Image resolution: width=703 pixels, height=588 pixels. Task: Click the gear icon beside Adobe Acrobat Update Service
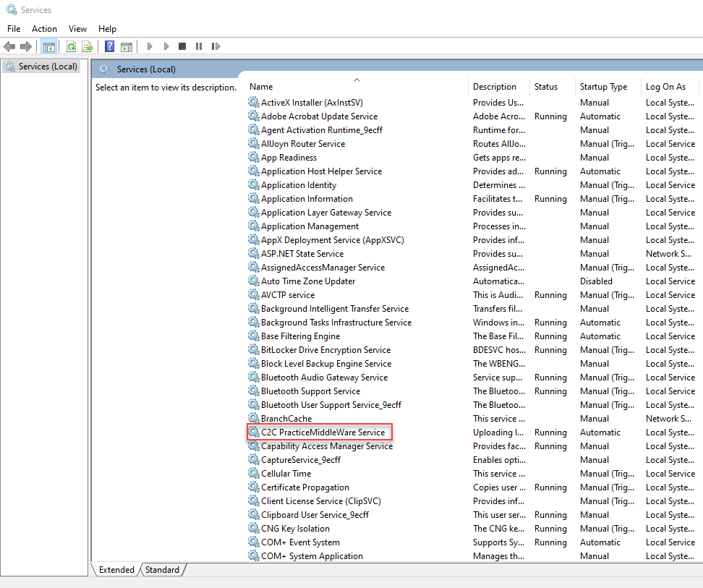[x=254, y=116]
